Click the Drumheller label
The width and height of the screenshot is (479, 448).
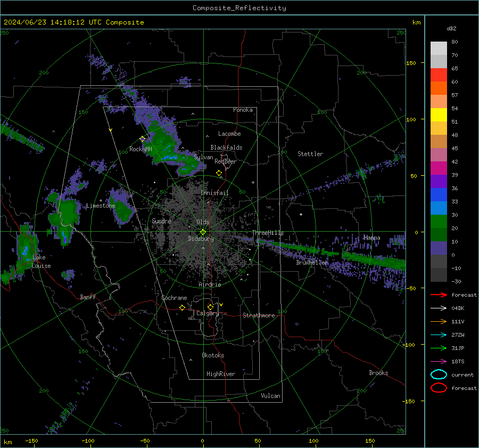312,263
